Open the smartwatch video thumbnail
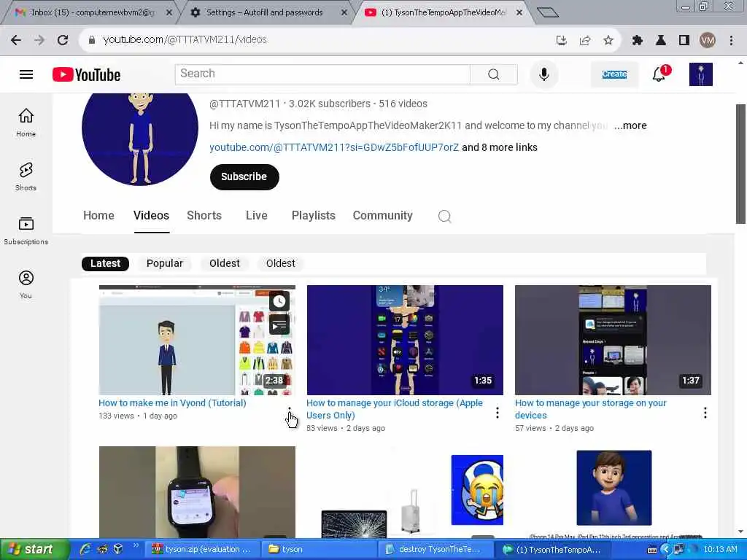 [197, 492]
